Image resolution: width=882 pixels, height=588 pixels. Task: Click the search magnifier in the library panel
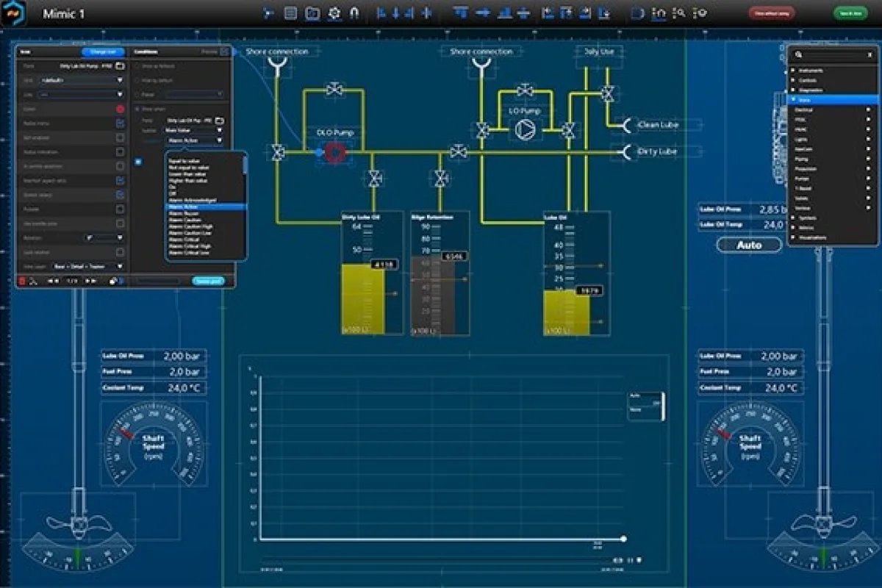798,54
